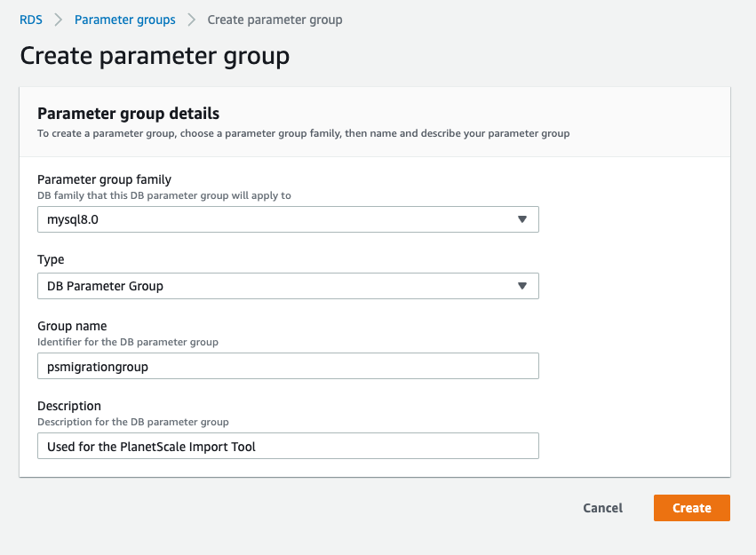This screenshot has height=555, width=756.
Task: Select the mysql8.0 family combo box
Action: [x=287, y=219]
